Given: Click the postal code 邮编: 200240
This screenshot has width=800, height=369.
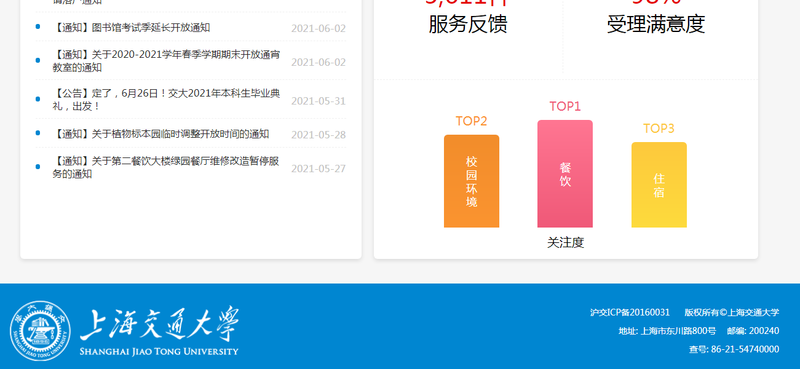Looking at the screenshot, I should point(753,331).
